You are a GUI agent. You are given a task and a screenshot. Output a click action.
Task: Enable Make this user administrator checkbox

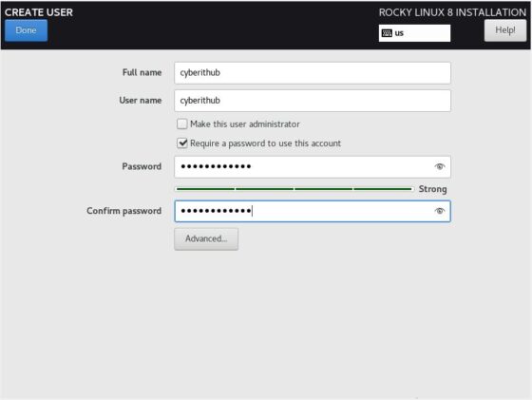(x=182, y=124)
